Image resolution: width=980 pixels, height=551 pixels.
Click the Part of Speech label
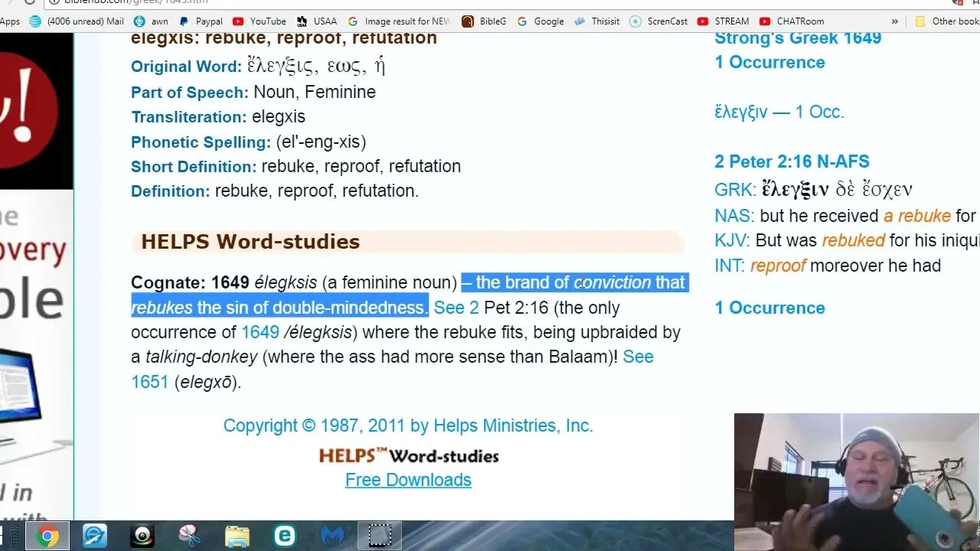click(190, 93)
